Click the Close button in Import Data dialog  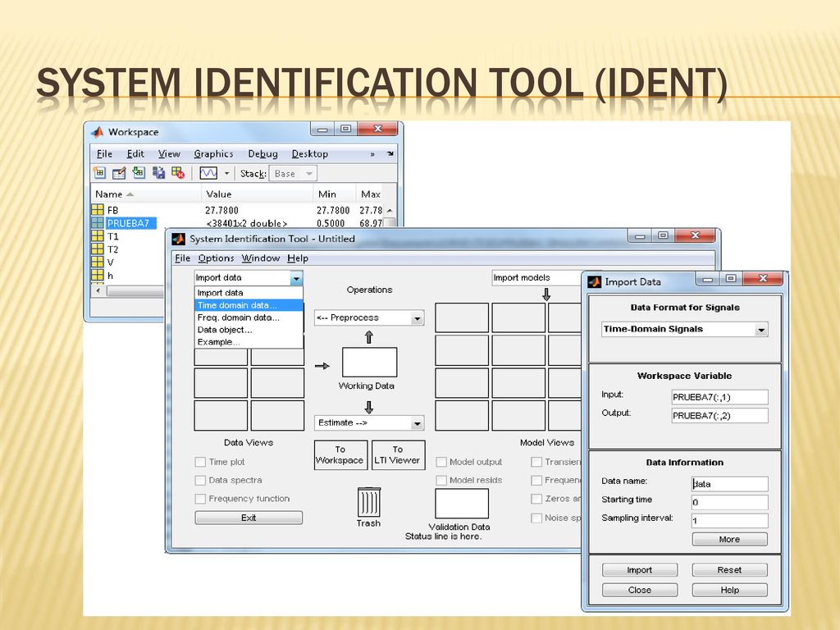[x=640, y=590]
